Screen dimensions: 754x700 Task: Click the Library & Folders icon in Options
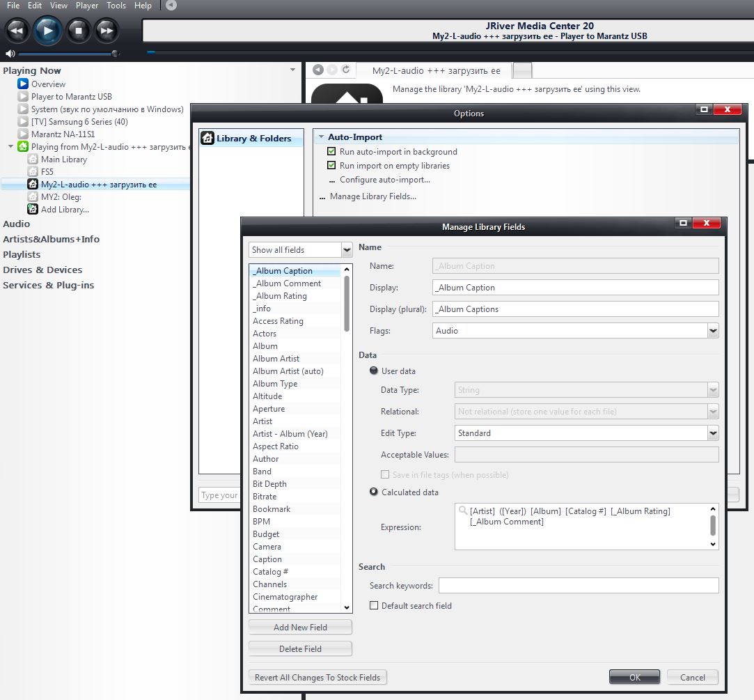click(207, 138)
